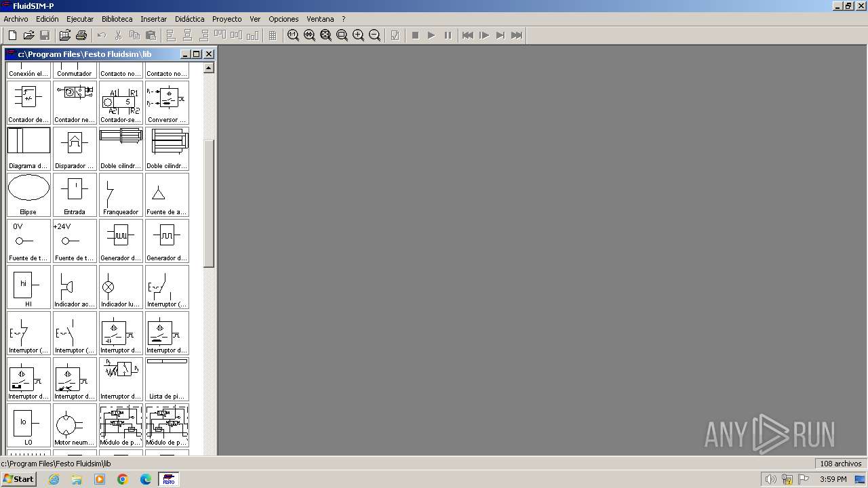
Task: Open the Ventana menu
Action: [x=320, y=19]
